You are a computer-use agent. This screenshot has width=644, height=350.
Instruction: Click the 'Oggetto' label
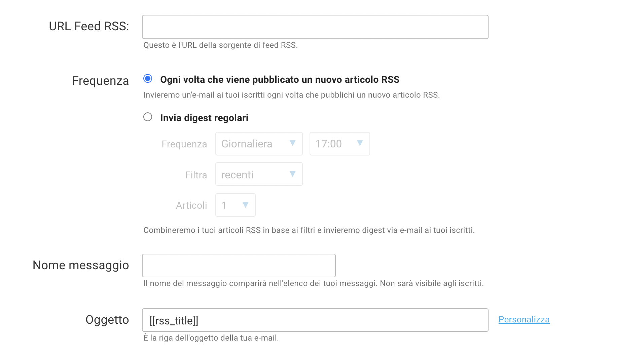tap(107, 320)
